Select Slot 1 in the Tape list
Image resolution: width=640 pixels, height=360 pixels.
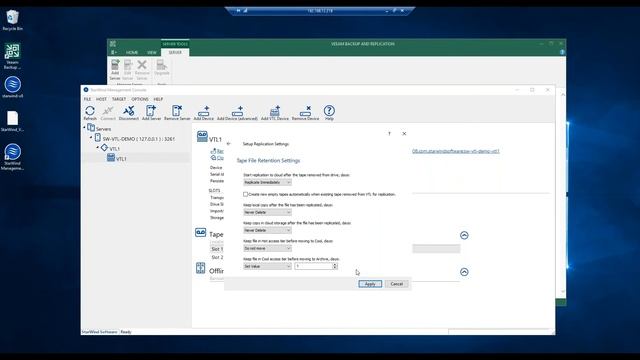coord(217,249)
